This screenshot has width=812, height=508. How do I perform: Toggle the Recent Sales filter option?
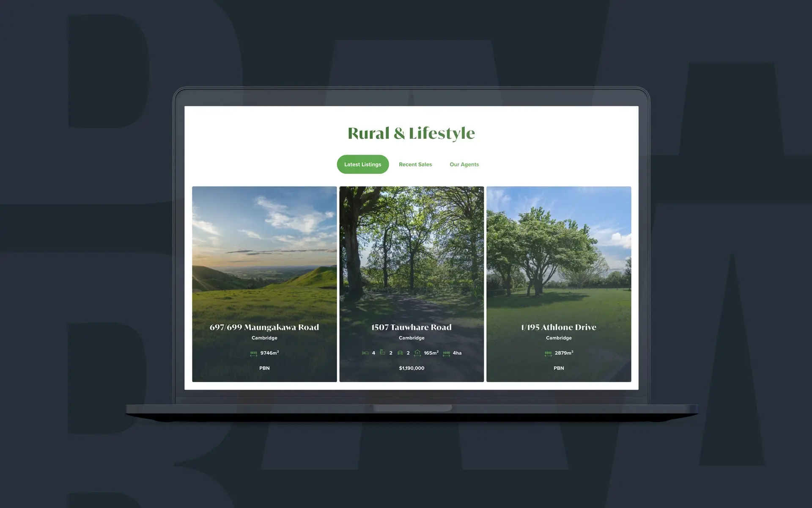click(x=415, y=164)
